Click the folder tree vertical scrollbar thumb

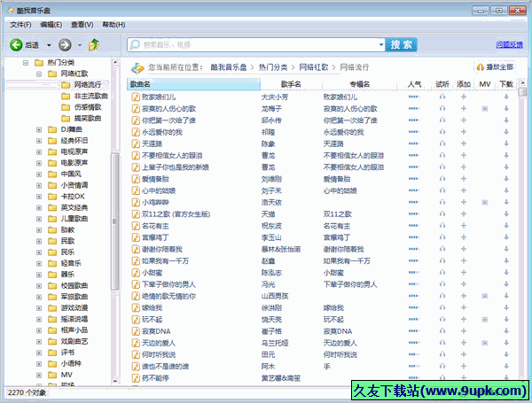(115, 221)
